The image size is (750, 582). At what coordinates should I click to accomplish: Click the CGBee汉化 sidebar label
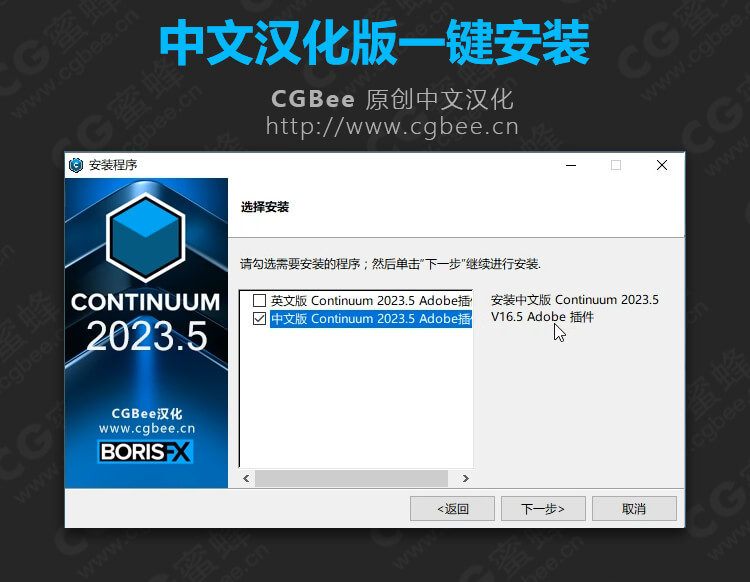pyautogui.click(x=147, y=413)
